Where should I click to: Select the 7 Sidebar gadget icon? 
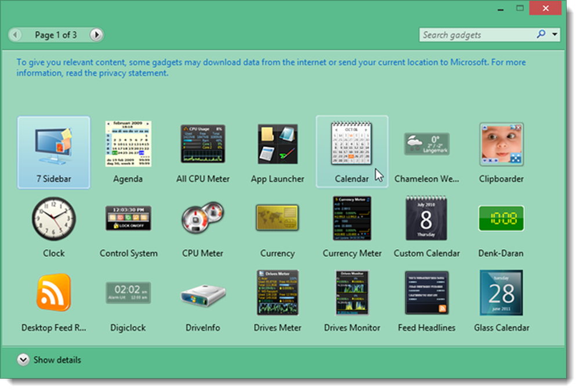[54, 146]
